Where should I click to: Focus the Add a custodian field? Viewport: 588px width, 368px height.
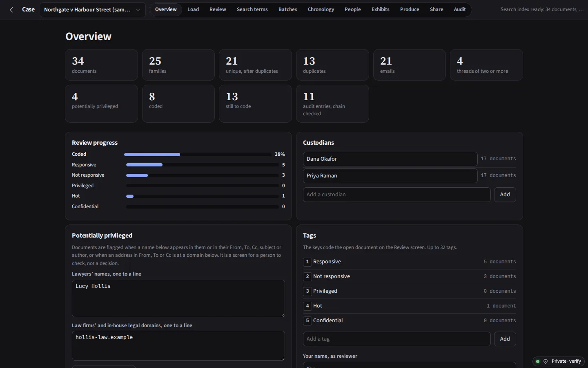396,195
